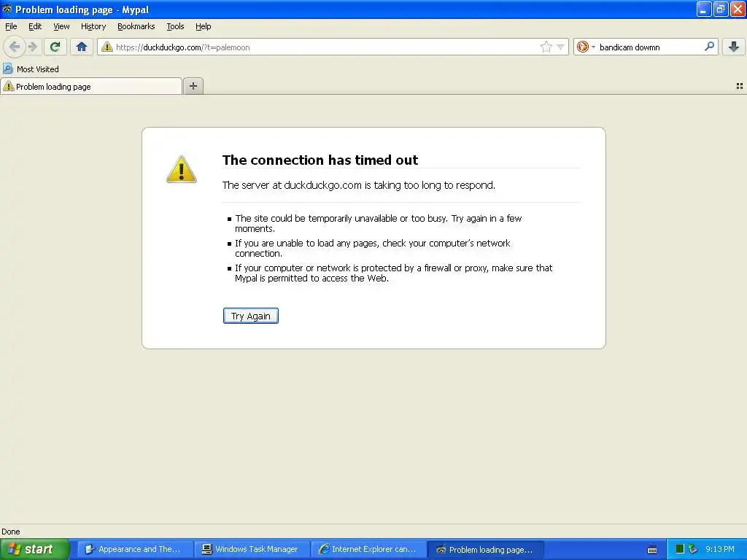Select the Problem loading page tab
This screenshot has height=560, width=747.
(x=91, y=87)
